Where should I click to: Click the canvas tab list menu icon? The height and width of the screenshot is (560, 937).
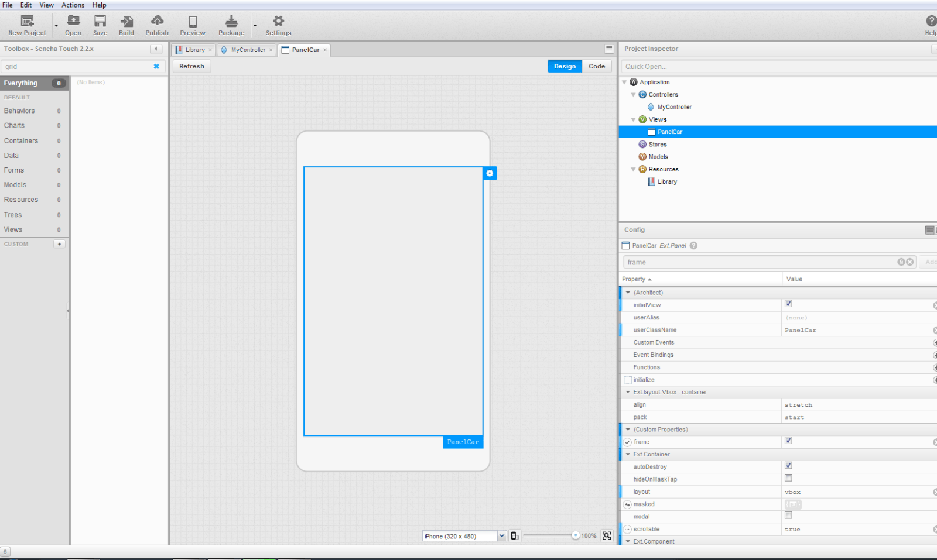coord(609,49)
